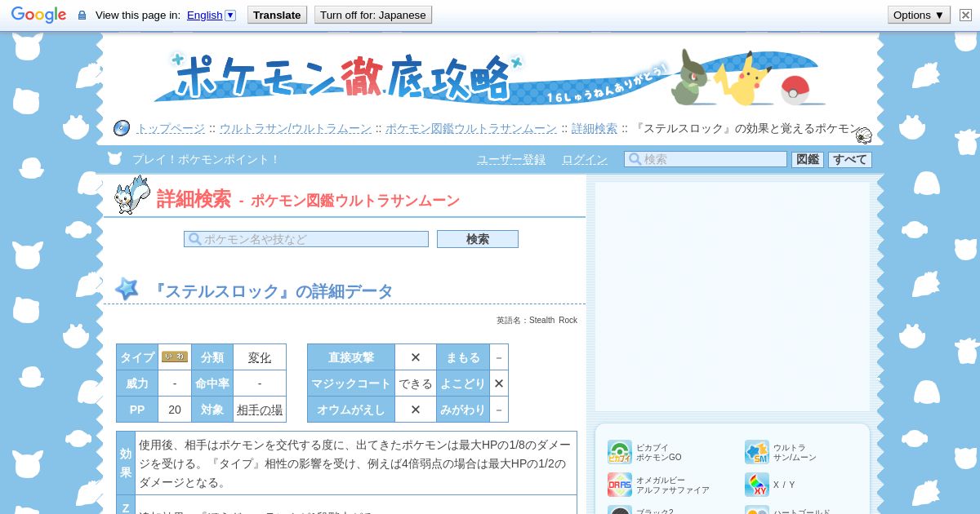
Task: Click the 効果 row header
Action: pos(126,463)
